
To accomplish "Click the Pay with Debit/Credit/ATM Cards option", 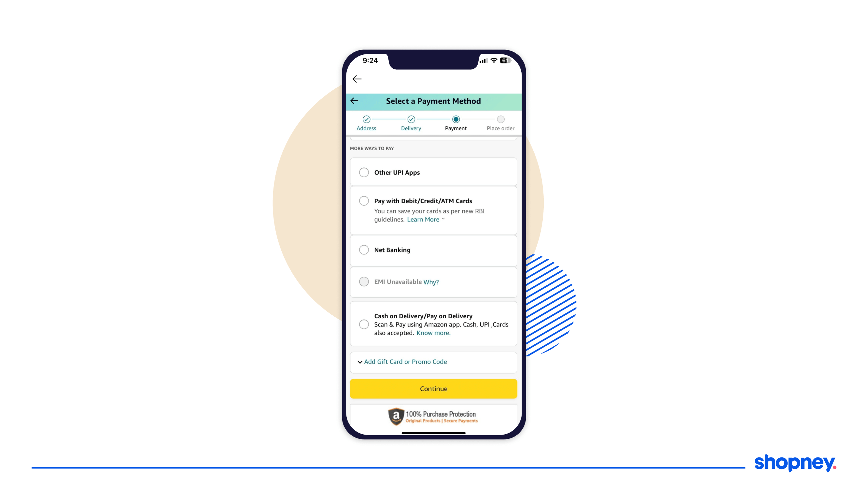I will tap(364, 200).
